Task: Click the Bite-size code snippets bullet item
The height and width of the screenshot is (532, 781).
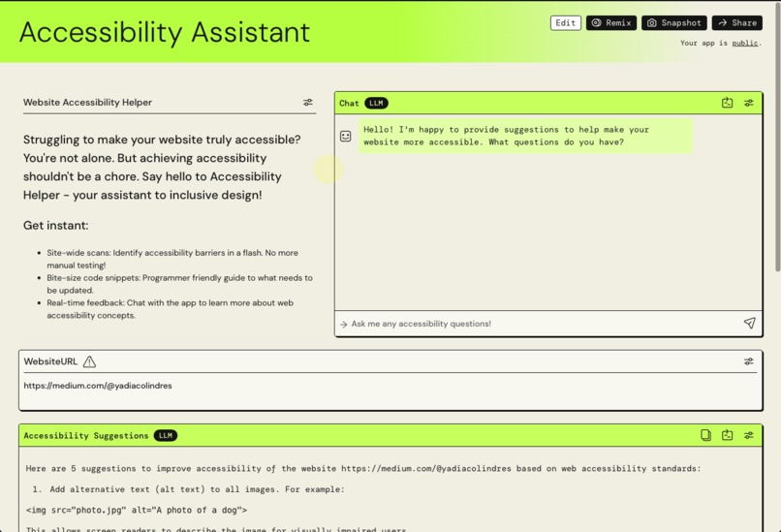Action: coord(179,283)
